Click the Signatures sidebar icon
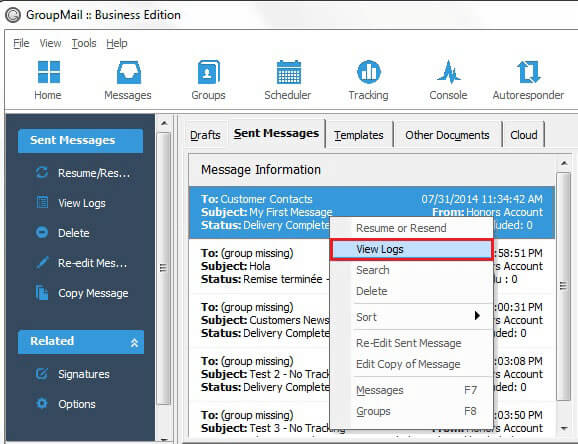The height and width of the screenshot is (444, 578). tap(42, 374)
